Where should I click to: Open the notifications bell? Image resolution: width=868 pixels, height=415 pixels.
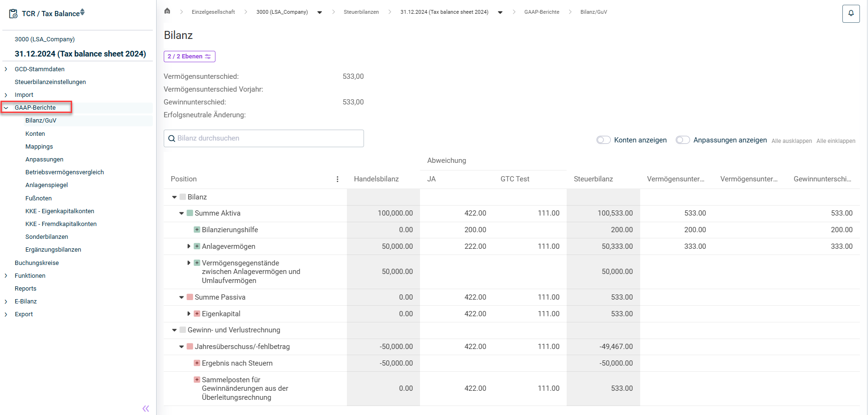pos(851,13)
